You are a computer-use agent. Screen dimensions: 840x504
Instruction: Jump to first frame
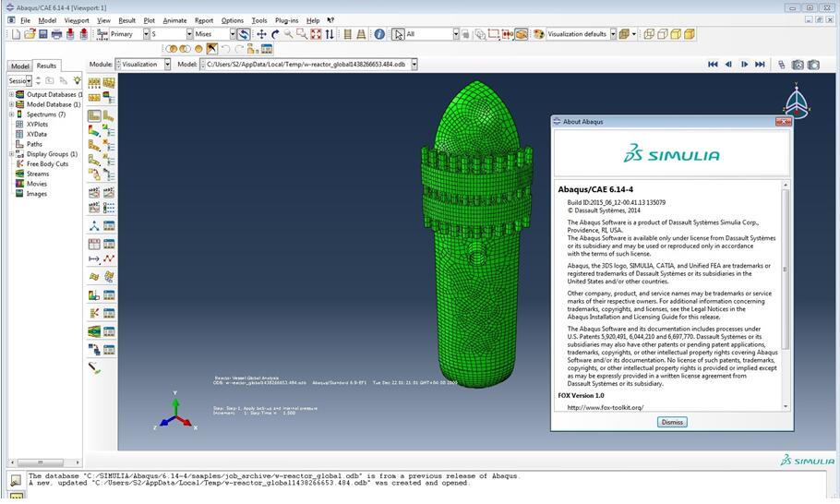[713, 65]
